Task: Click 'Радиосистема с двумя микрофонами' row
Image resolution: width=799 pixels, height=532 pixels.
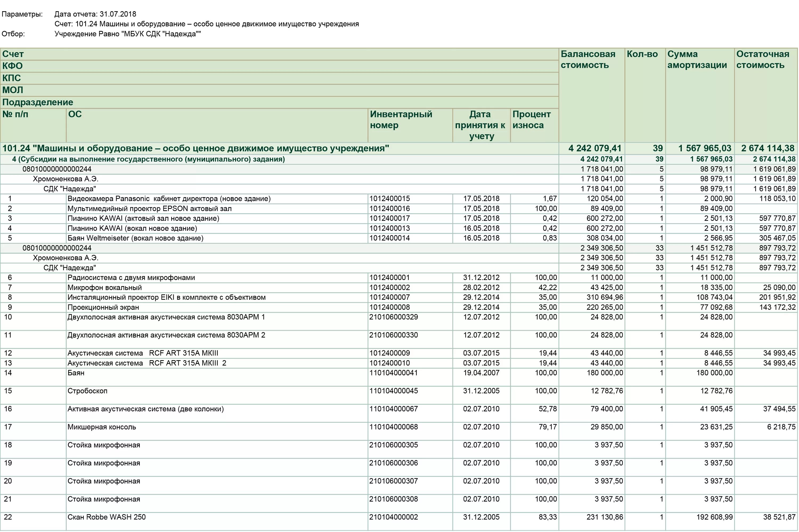Action: click(x=131, y=278)
